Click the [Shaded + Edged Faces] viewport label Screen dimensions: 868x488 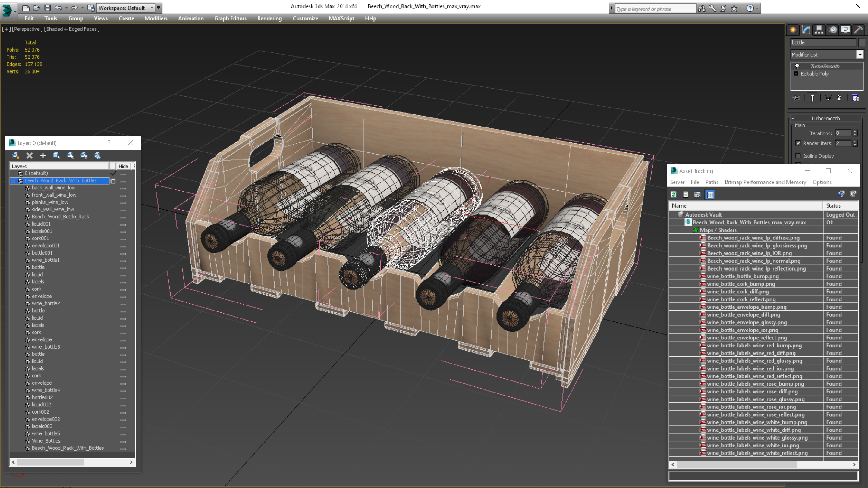(71, 29)
